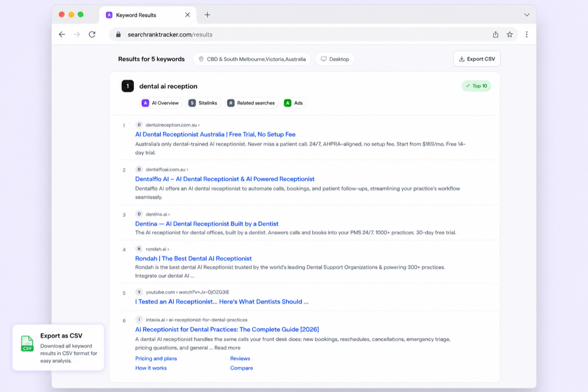
Task: Click the Desktop device chip
Action: click(335, 59)
